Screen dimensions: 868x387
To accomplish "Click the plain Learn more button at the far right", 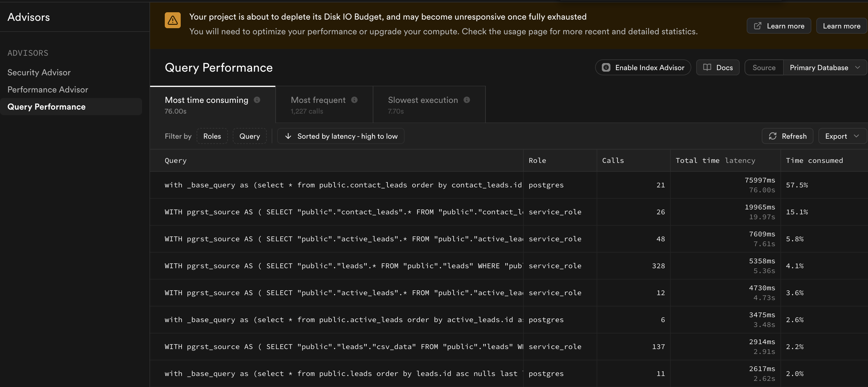I will (841, 26).
